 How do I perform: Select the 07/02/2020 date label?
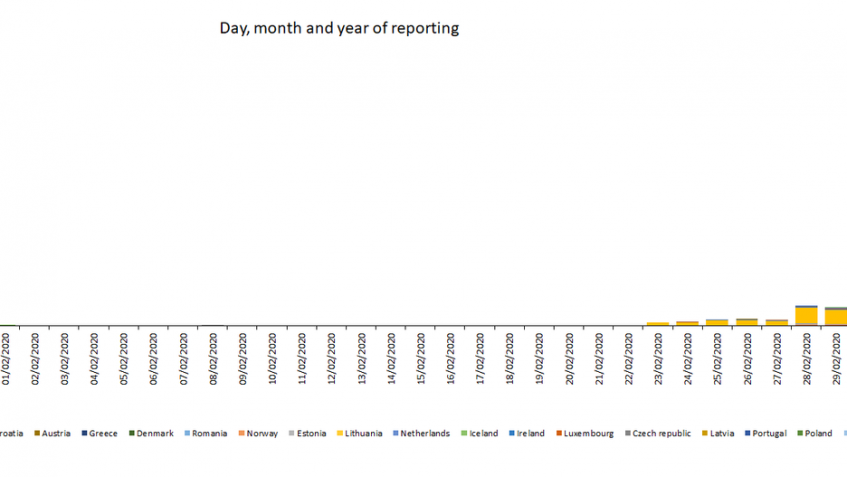click(184, 359)
